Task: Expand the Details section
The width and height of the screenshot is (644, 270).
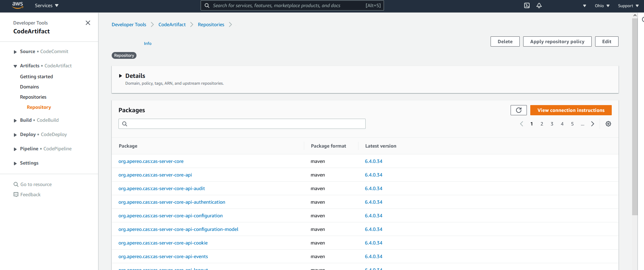Action: pyautogui.click(x=121, y=76)
